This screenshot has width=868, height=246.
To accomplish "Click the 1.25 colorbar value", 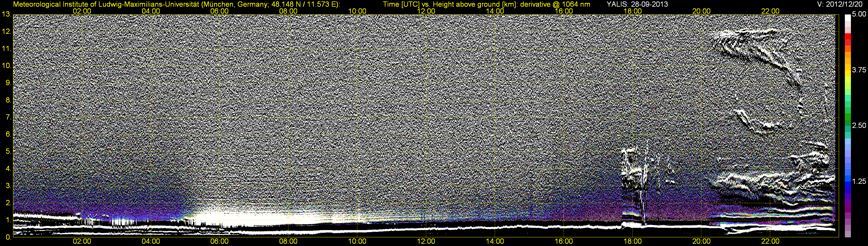I will coord(859,181).
